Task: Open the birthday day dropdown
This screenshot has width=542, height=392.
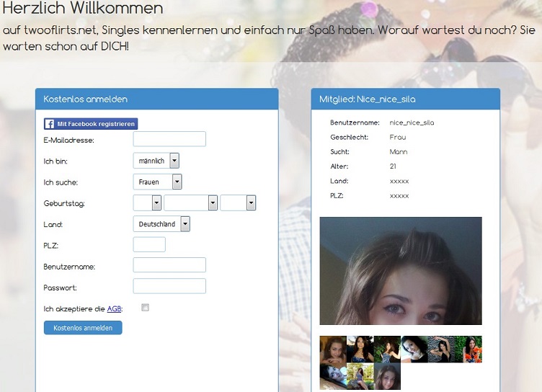Action: [147, 203]
